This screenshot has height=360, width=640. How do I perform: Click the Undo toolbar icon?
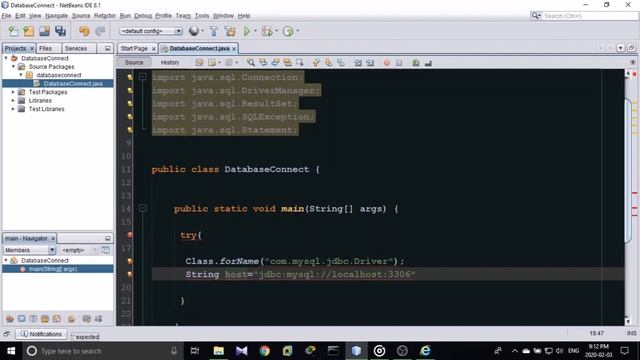[x=84, y=31]
